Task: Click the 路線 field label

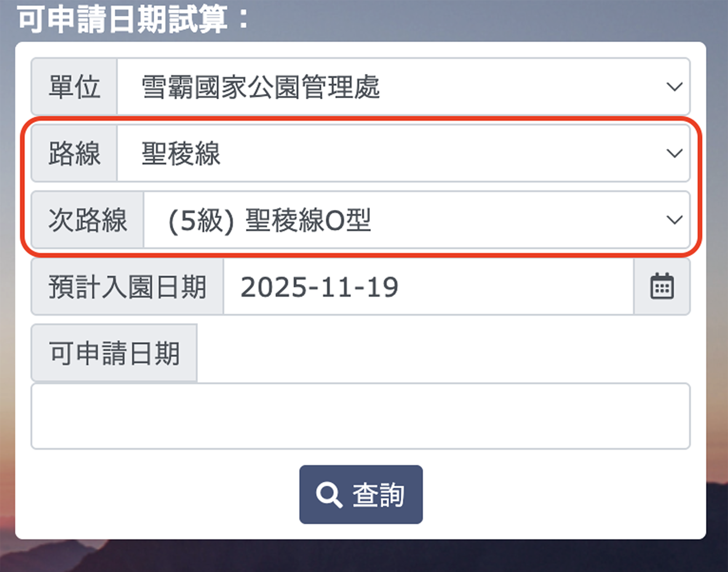Action: click(74, 153)
